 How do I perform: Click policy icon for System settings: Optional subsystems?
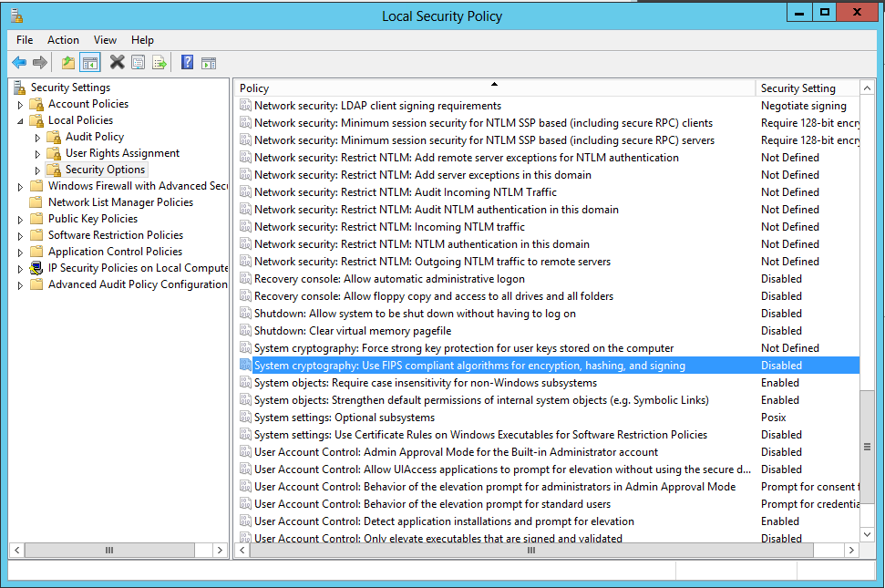[x=245, y=418]
